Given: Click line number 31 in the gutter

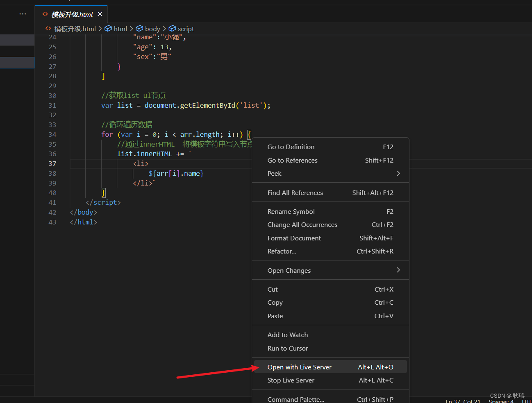Looking at the screenshot, I should (x=52, y=105).
